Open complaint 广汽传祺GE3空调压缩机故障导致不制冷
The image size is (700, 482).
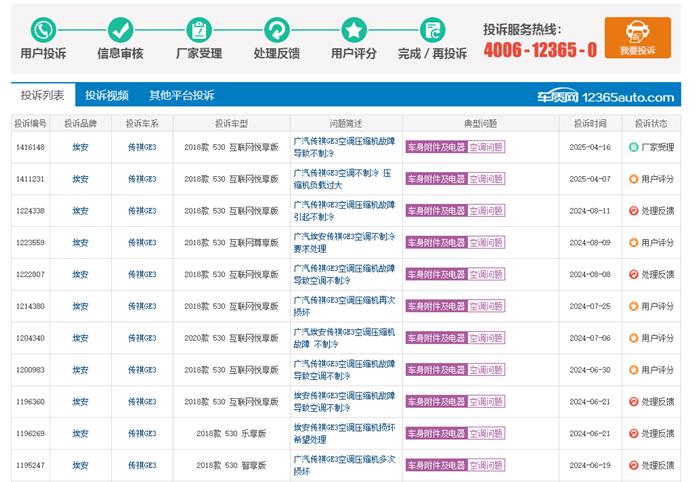click(x=344, y=147)
